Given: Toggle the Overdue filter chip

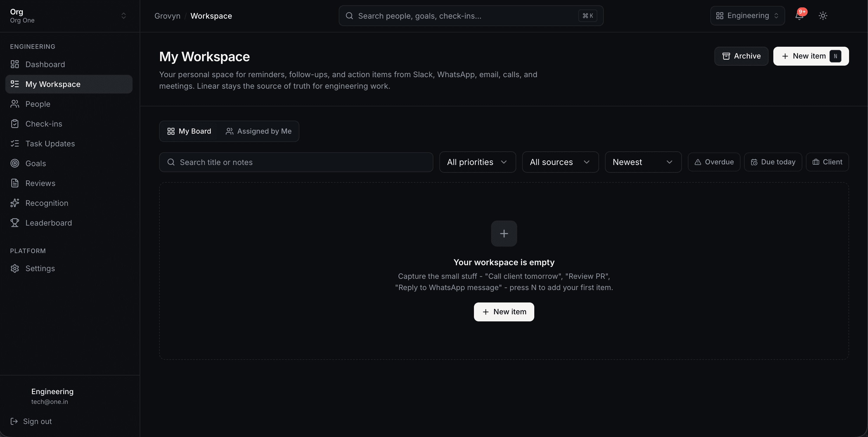Looking at the screenshot, I should [714, 162].
